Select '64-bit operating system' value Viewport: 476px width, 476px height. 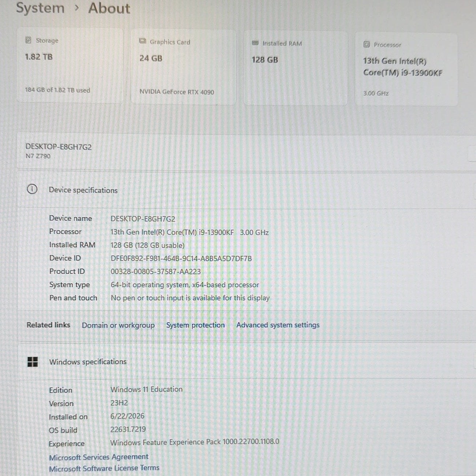tap(185, 285)
